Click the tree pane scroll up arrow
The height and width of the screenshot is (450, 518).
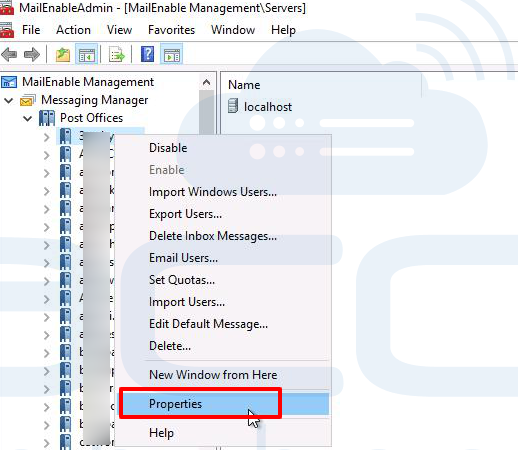(207, 82)
